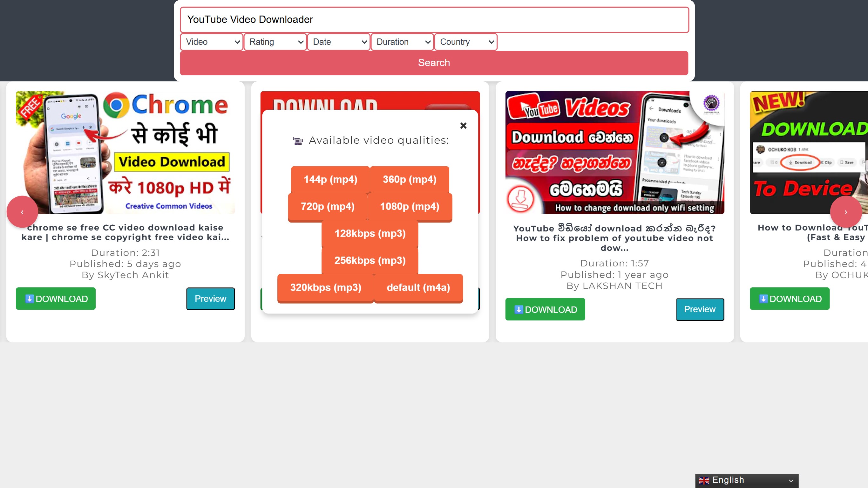
Task: Click the search query input field
Action: [434, 20]
